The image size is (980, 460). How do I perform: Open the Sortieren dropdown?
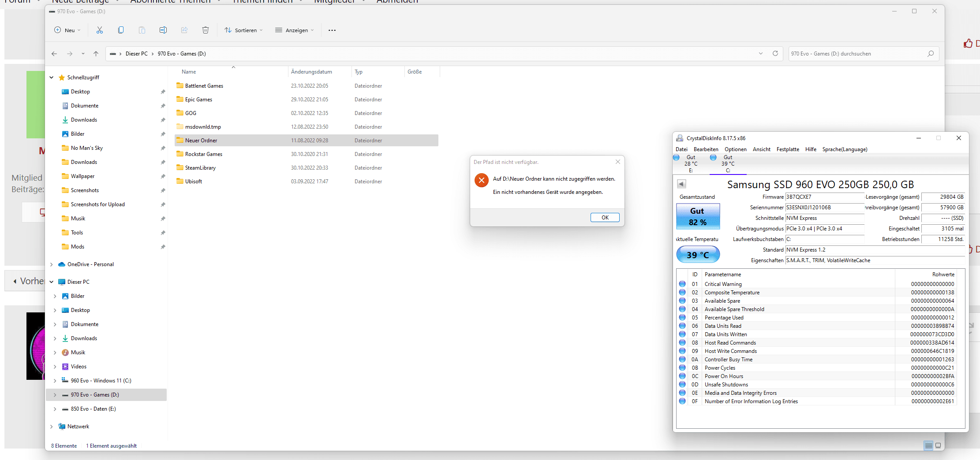(243, 30)
